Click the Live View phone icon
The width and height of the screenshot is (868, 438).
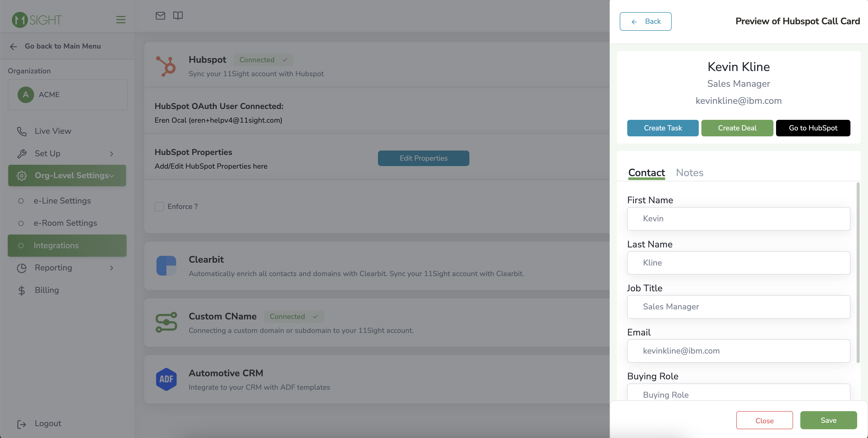21,131
